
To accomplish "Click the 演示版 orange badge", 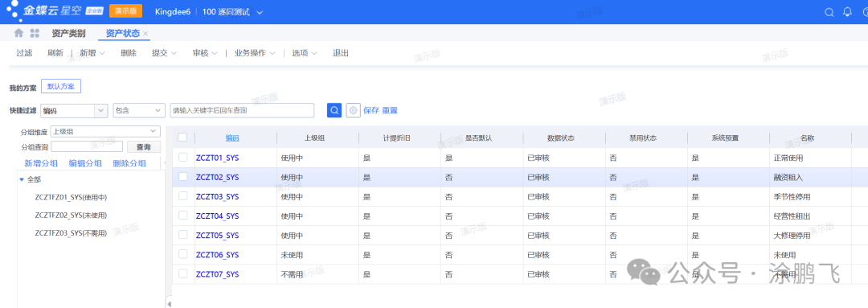I will [x=125, y=11].
